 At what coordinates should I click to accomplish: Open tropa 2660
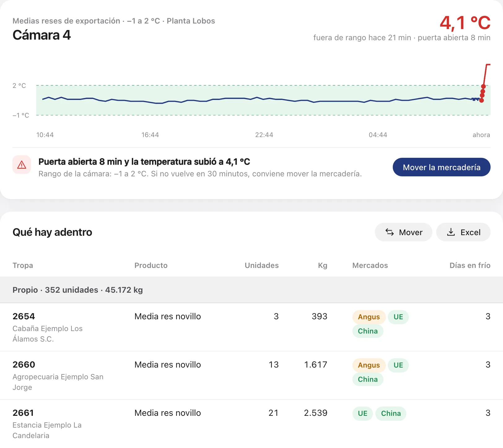tap(24, 365)
